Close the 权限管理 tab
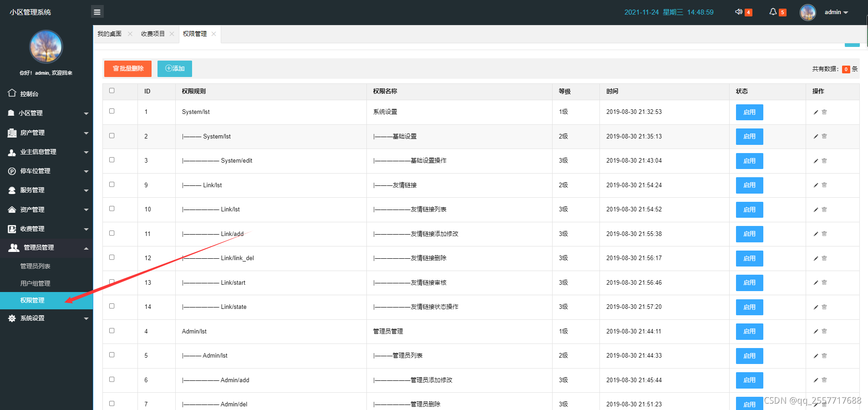 pos(213,34)
